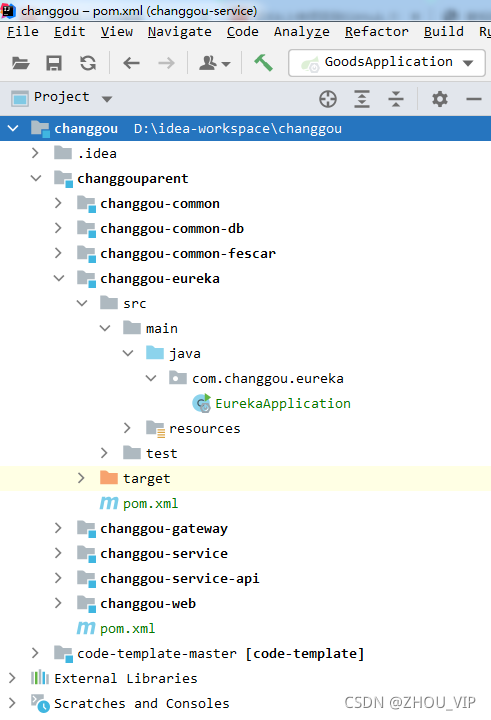
Task: Open the user account dropdown icon
Action: 214,63
